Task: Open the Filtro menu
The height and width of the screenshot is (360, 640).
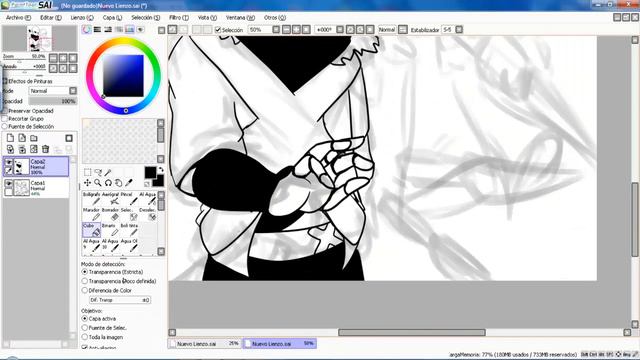Action: [179, 18]
